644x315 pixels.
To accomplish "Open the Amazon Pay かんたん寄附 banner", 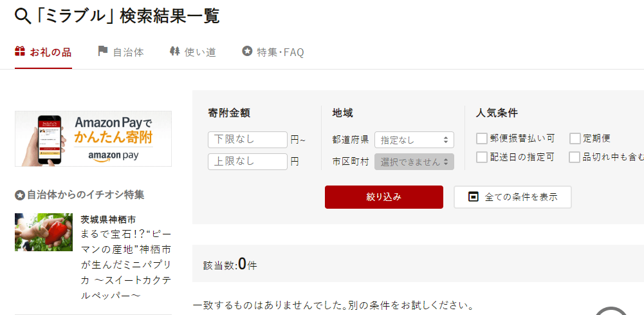I will (93, 138).
